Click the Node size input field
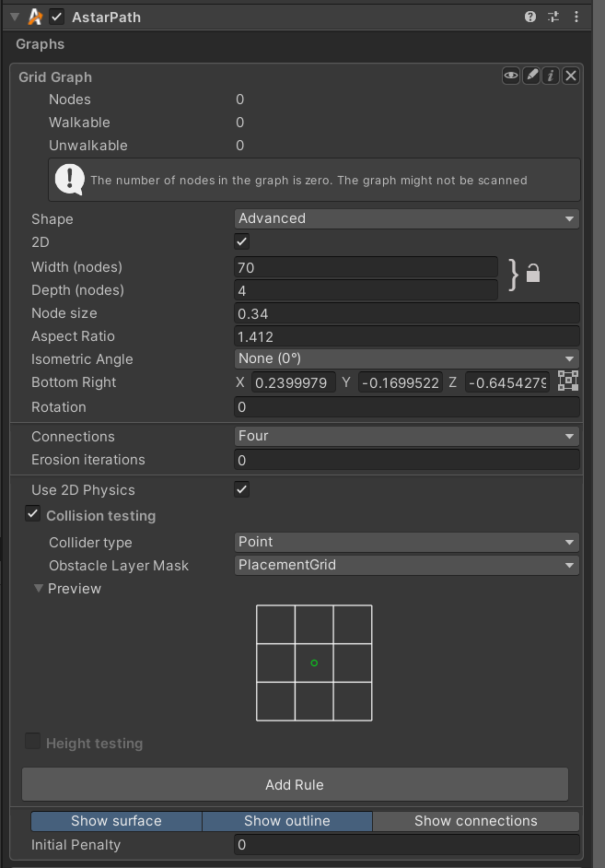 tap(406, 313)
